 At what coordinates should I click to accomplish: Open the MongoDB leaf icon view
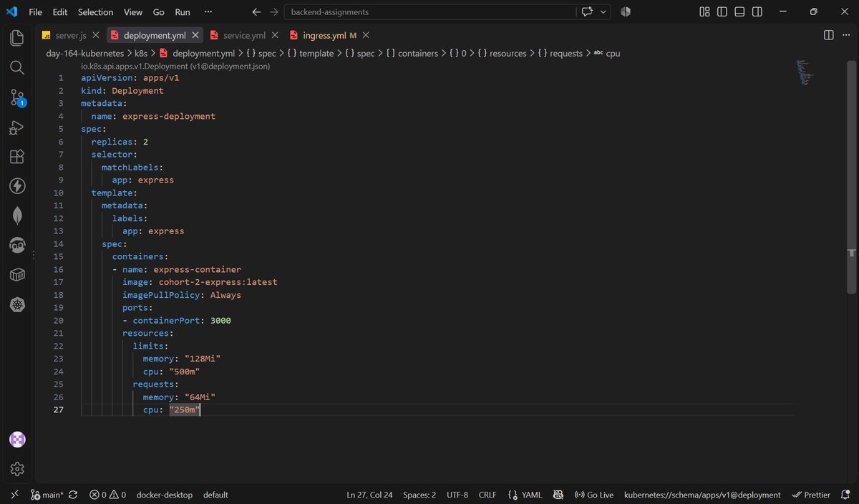17,215
